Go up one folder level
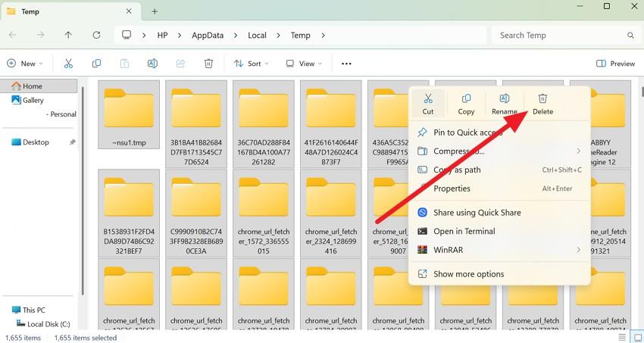This screenshot has width=644, height=343. click(x=68, y=36)
